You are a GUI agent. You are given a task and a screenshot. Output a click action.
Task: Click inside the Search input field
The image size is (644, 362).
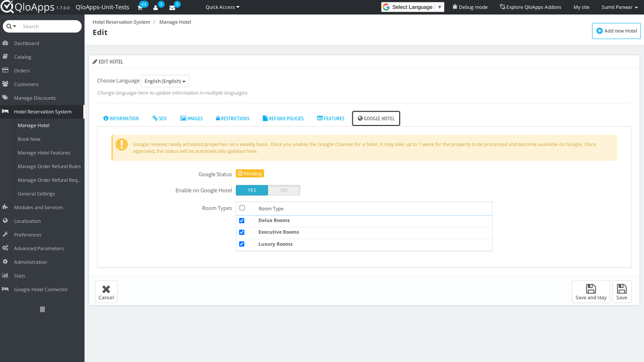(x=51, y=26)
